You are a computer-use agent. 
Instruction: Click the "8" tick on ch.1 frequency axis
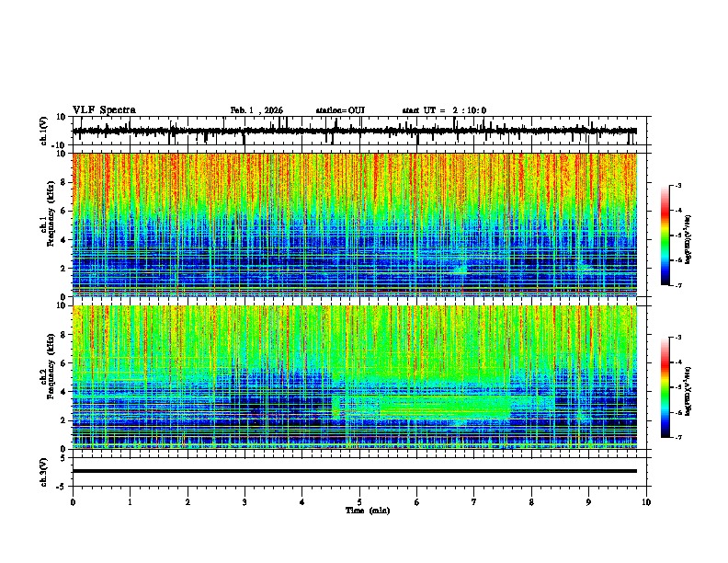point(63,182)
